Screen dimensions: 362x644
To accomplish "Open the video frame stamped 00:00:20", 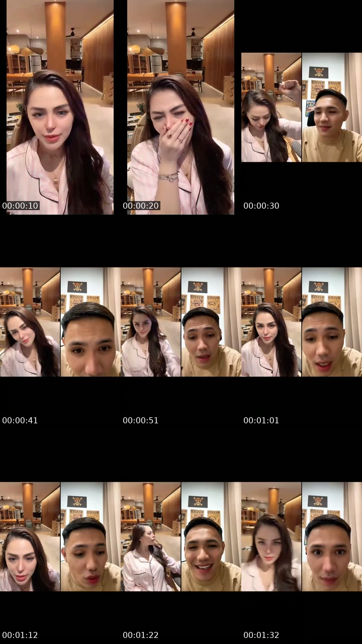I will [x=181, y=107].
